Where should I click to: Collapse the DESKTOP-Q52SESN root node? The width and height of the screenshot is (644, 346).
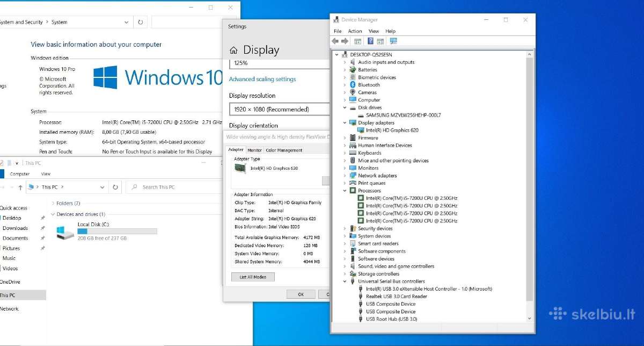(x=337, y=55)
